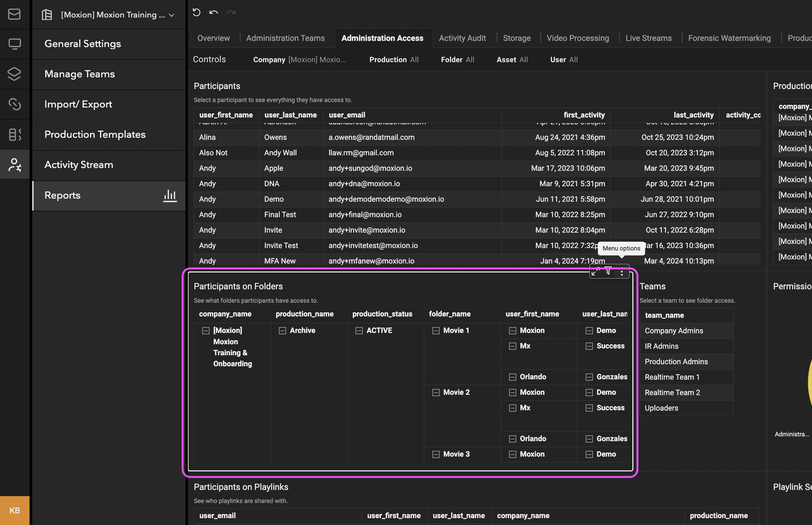Click the bar chart icon next to Reports
This screenshot has width=812, height=525.
tap(170, 196)
